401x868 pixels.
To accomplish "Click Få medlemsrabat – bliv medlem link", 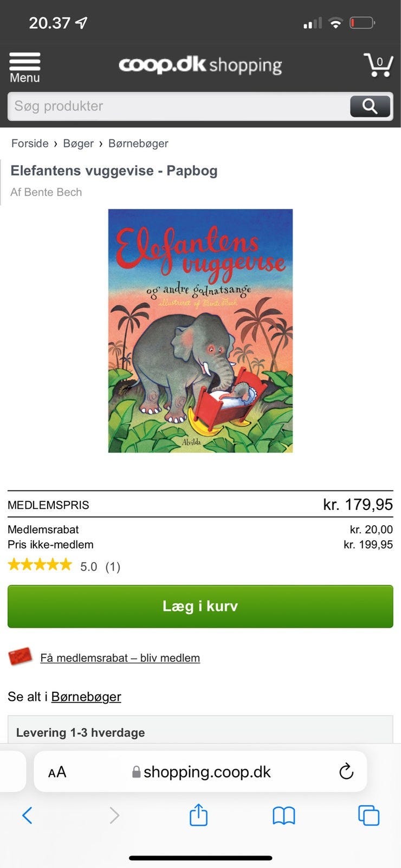I will click(120, 658).
